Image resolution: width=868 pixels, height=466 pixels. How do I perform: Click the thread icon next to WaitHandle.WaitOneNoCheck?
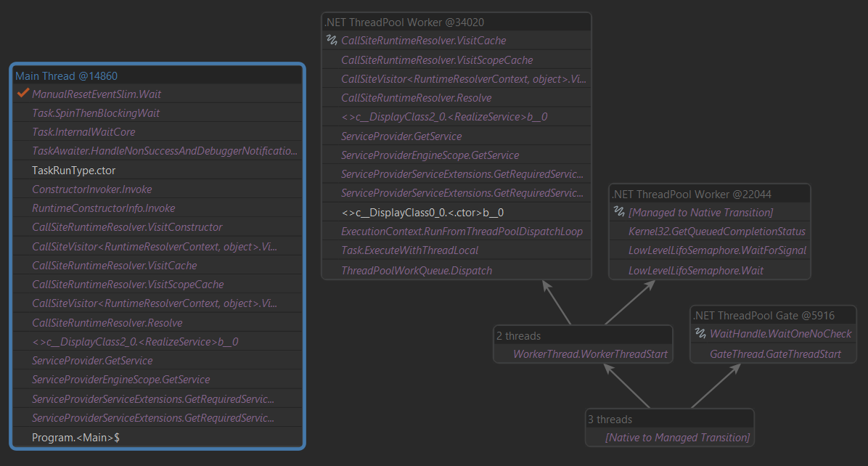tap(700, 334)
